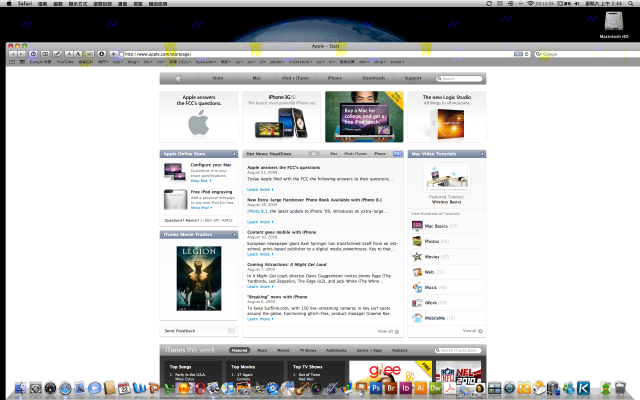
Task: Open iPod + iTunes navigation tab
Action: [296, 78]
